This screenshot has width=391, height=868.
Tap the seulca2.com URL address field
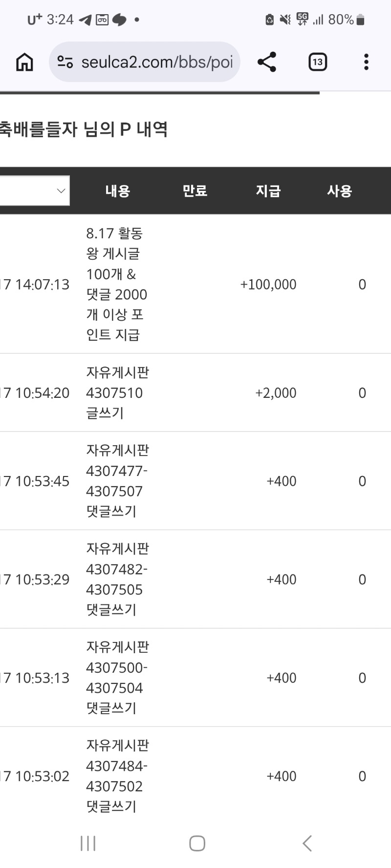coord(145,62)
